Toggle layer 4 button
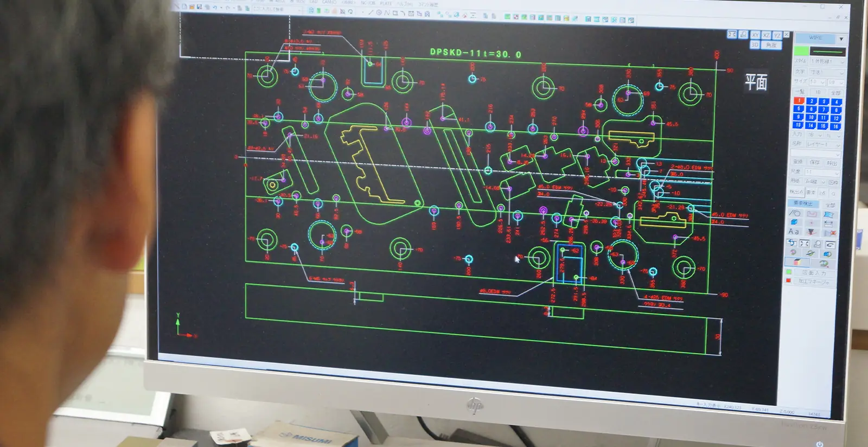 (837, 101)
